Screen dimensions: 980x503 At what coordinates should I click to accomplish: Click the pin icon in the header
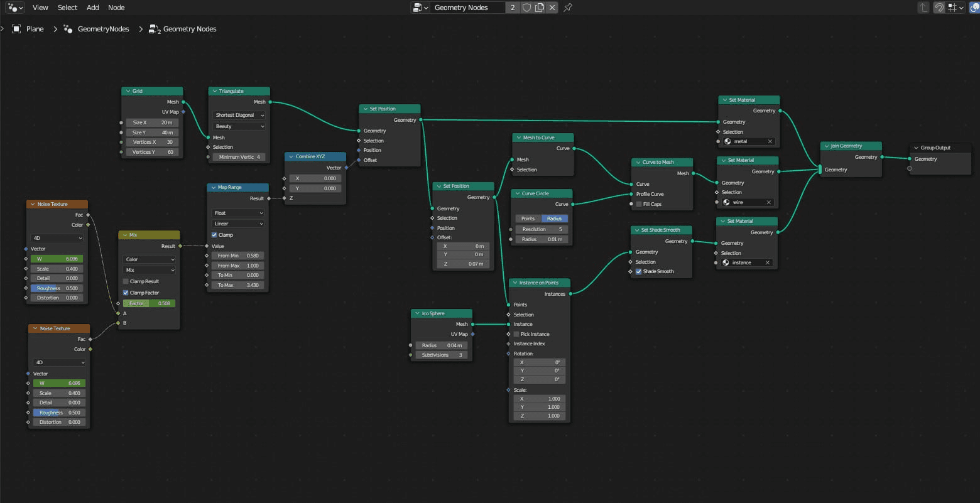coord(567,8)
